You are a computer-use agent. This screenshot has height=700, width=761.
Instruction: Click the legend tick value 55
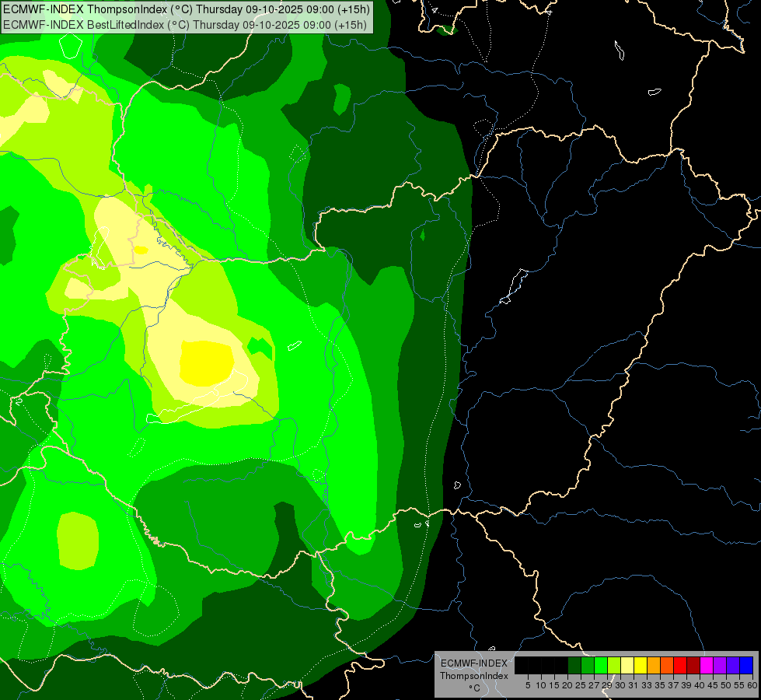tap(739, 685)
